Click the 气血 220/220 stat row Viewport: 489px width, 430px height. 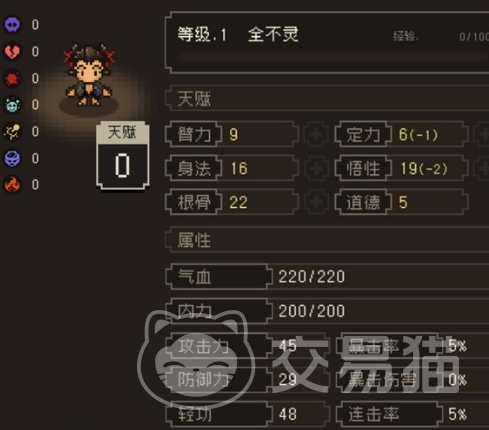pyautogui.click(x=327, y=277)
